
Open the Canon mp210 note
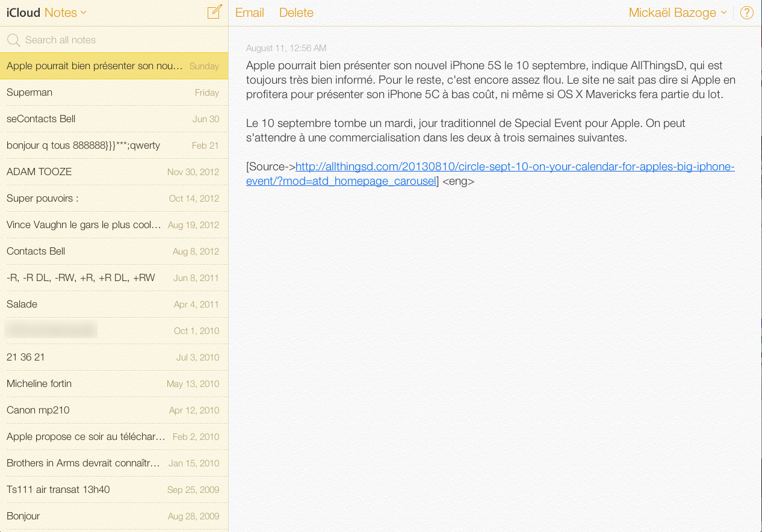point(114,410)
